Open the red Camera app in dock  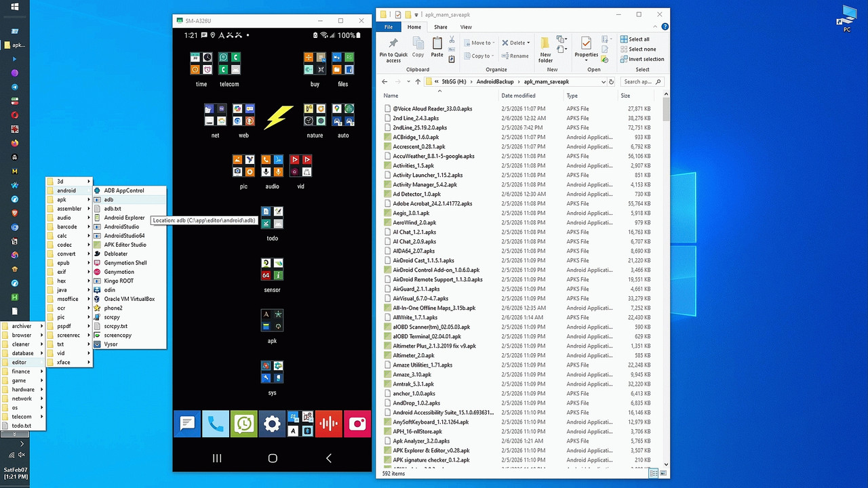coord(357,424)
